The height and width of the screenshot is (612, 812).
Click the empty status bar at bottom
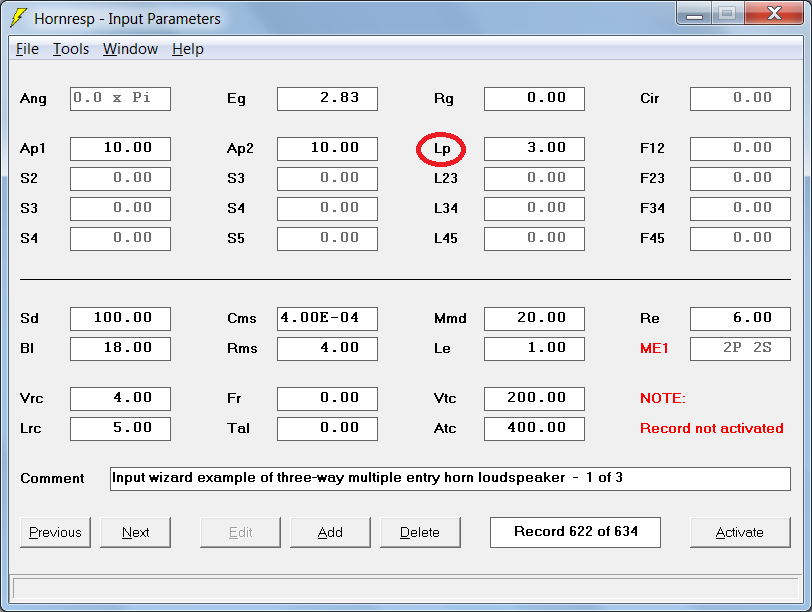click(x=406, y=589)
